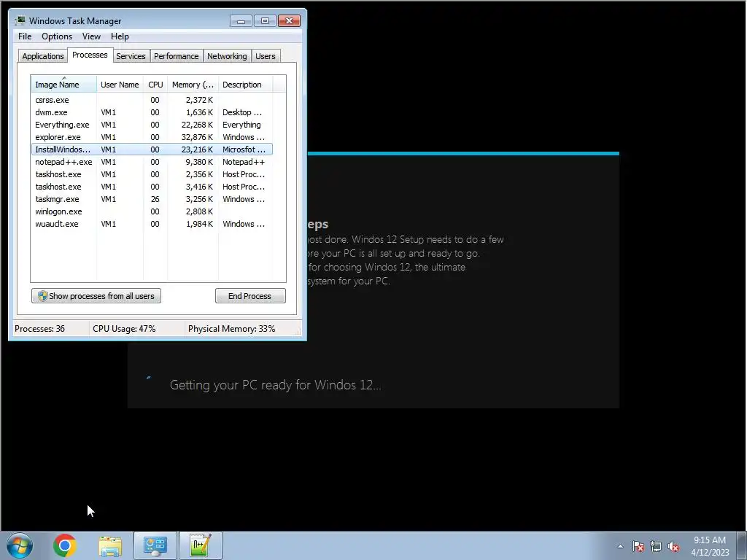The height and width of the screenshot is (560, 747).
Task: Minimize the Task Manager window
Action: point(241,21)
